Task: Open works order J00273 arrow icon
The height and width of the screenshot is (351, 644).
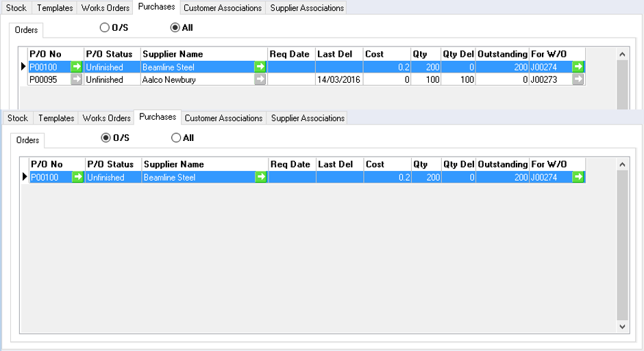Action: pyautogui.click(x=579, y=79)
